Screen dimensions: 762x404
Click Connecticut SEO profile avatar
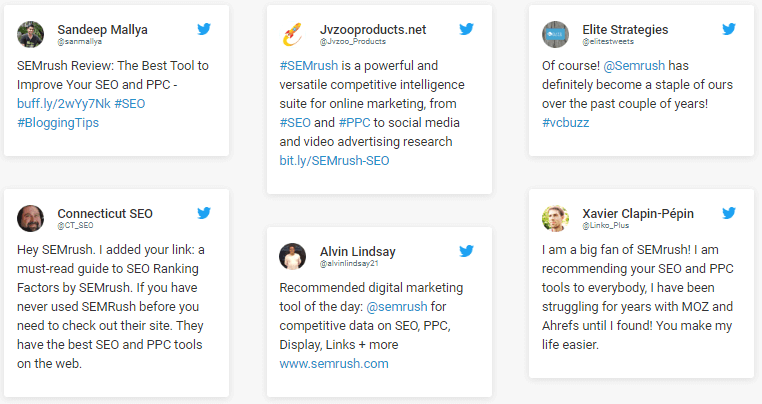tap(31, 219)
